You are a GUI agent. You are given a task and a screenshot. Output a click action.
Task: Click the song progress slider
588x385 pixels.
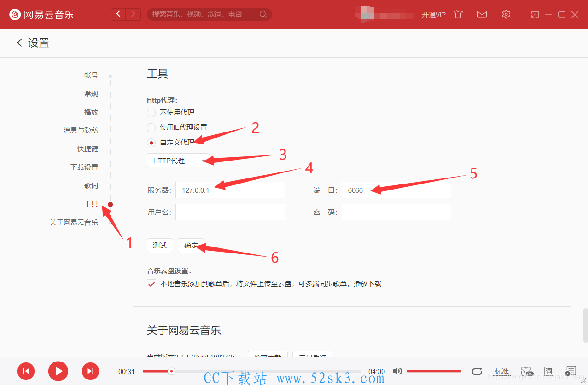[x=251, y=371]
